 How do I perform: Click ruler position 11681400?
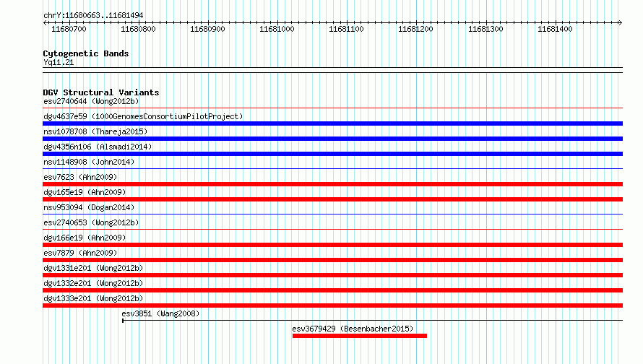tap(555, 29)
